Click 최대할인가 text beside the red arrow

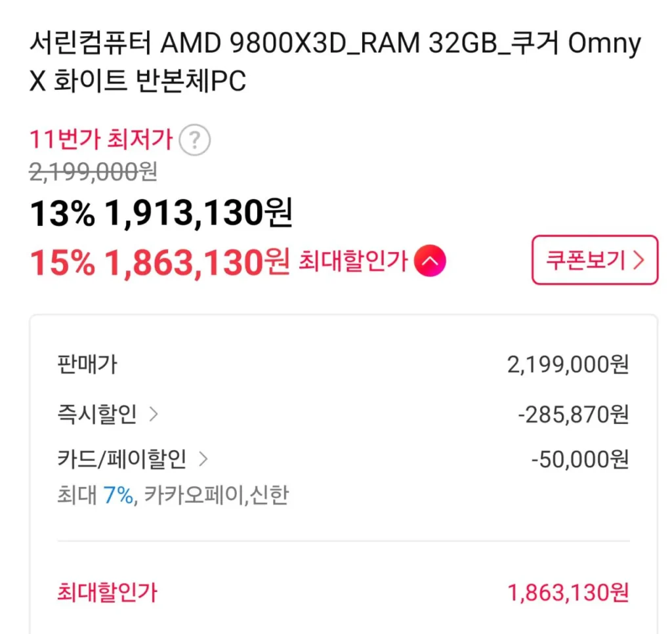pos(353,262)
